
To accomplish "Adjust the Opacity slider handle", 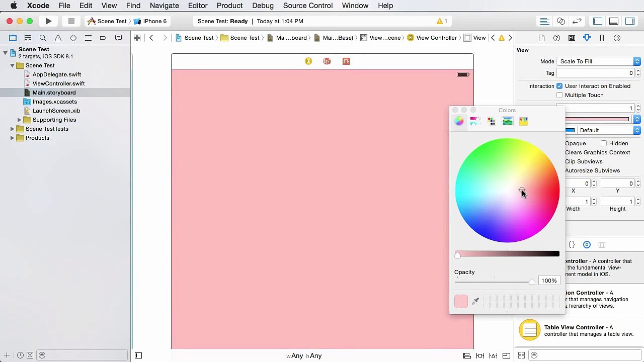I will pos(532,282).
